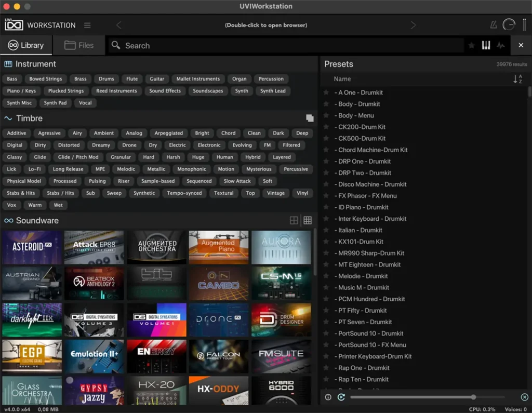Go to next preset with right arrow

413,25
